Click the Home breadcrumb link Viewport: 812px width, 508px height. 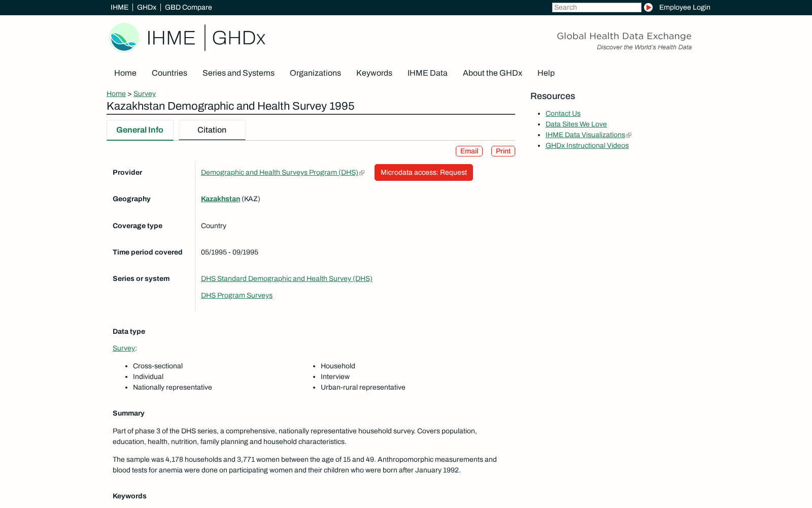(x=116, y=93)
